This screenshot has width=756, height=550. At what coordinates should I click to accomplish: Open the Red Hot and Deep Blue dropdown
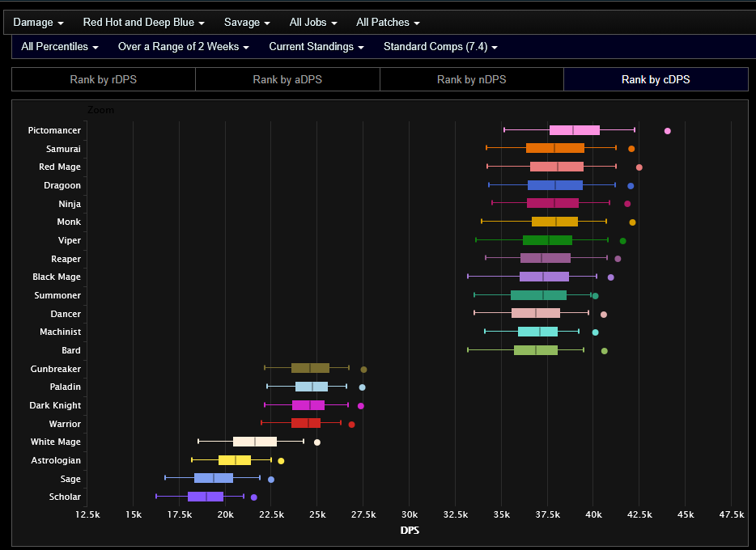[144, 22]
